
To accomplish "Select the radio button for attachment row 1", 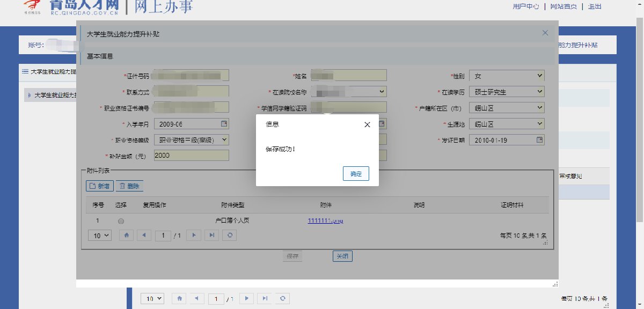I will pyautogui.click(x=121, y=220).
